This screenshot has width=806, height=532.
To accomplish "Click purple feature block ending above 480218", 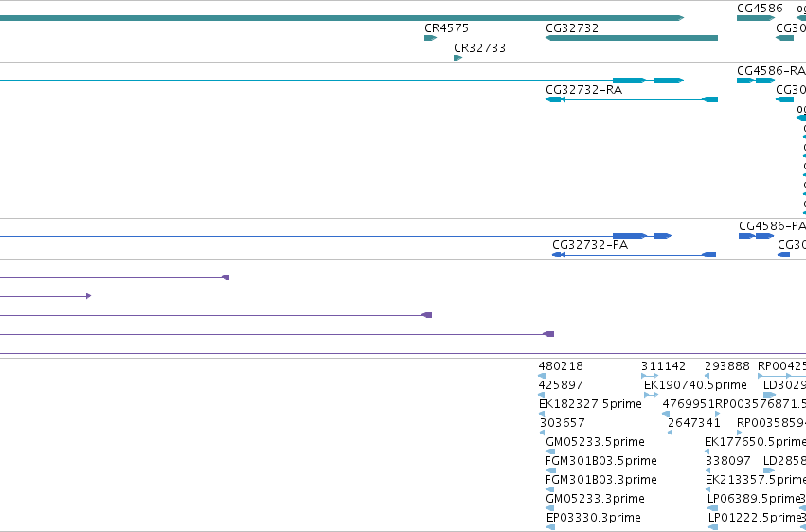I will (548, 334).
